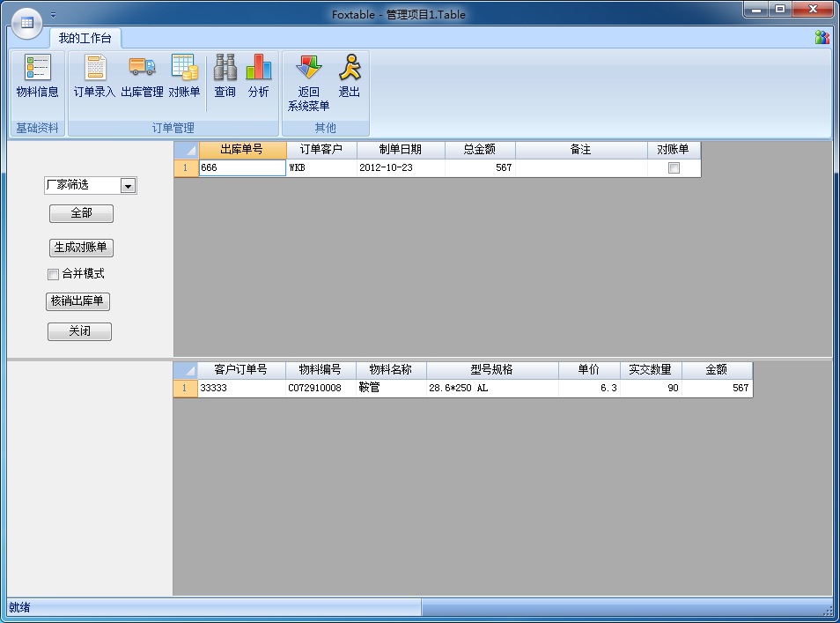Launch 查询 binoculars search

coord(225,76)
